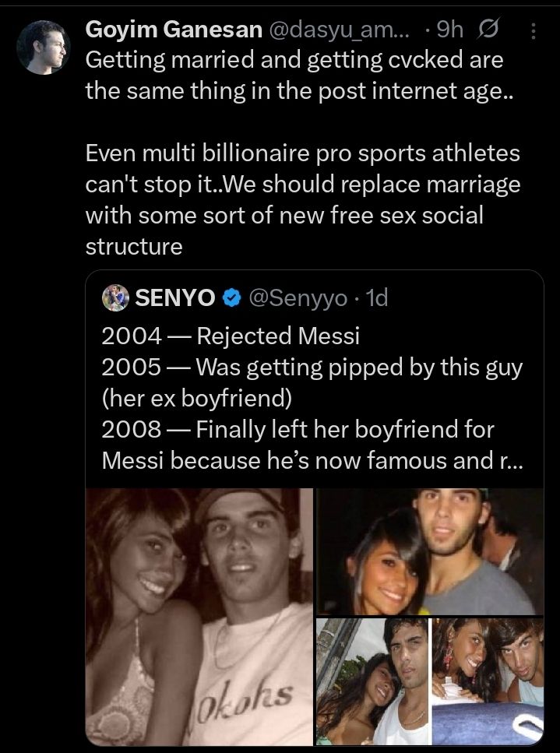
Task: Open the more options three-dot menu
Action: click(533, 30)
